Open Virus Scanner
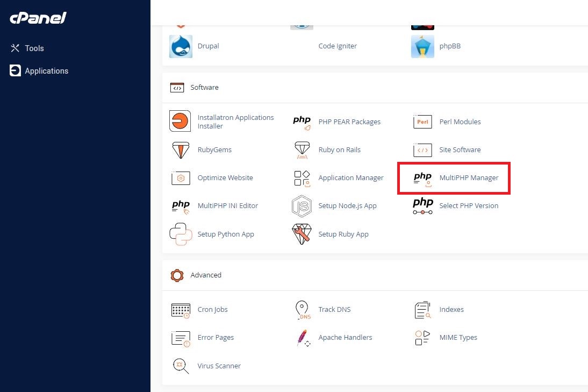588x392 pixels. [219, 366]
